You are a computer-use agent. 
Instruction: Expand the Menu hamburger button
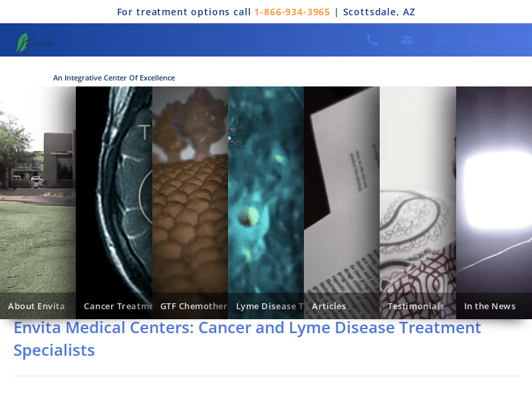(x=493, y=41)
